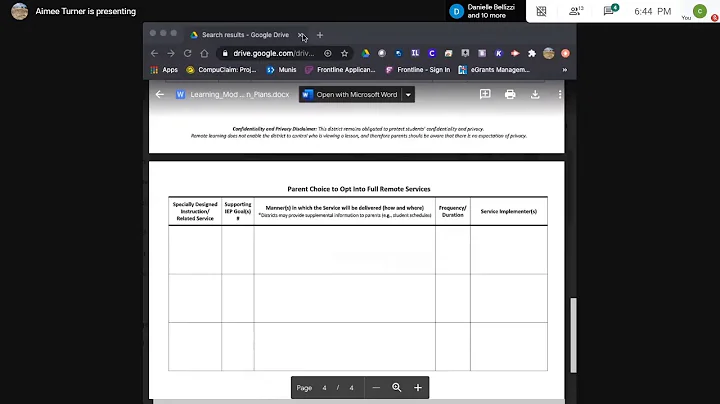This screenshot has width=720, height=404.
Task: Click the Parent Choice to Opt Into heading
Action: coord(359,189)
